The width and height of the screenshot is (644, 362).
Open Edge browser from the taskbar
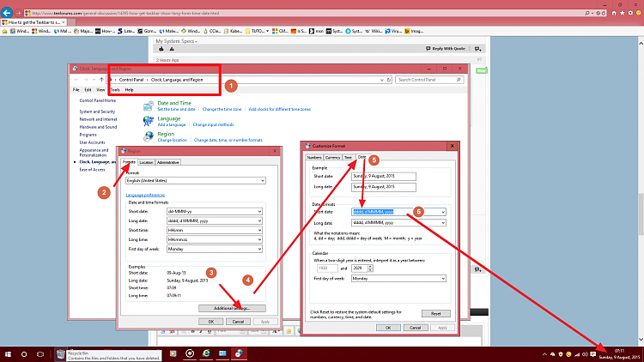(206, 353)
